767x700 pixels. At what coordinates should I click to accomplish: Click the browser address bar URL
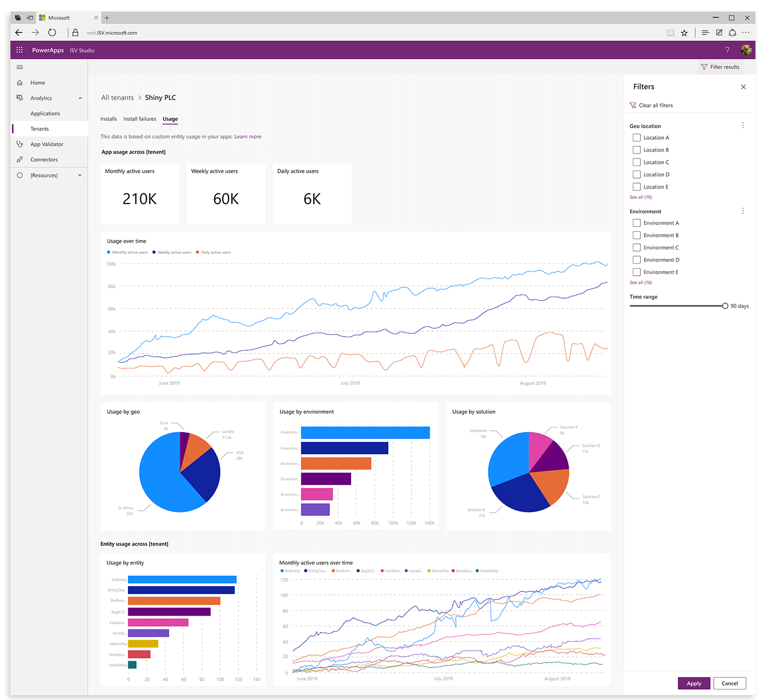pyautogui.click(x=112, y=33)
